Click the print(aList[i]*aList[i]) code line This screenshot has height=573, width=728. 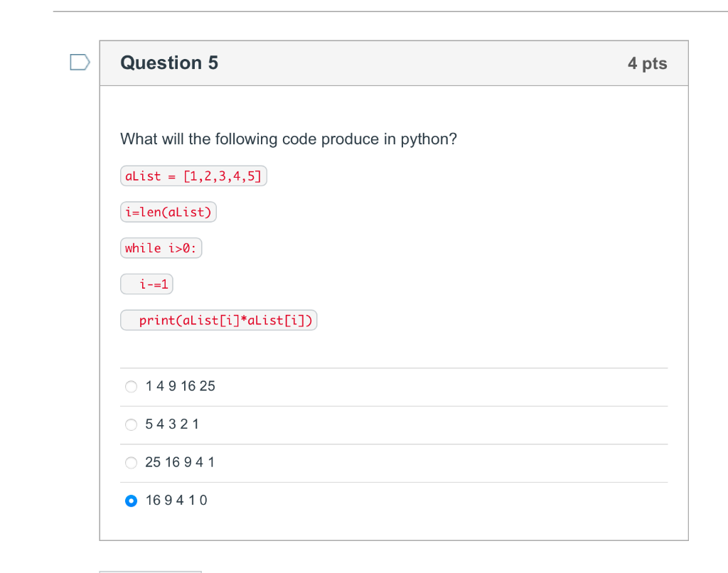pyautogui.click(x=219, y=321)
